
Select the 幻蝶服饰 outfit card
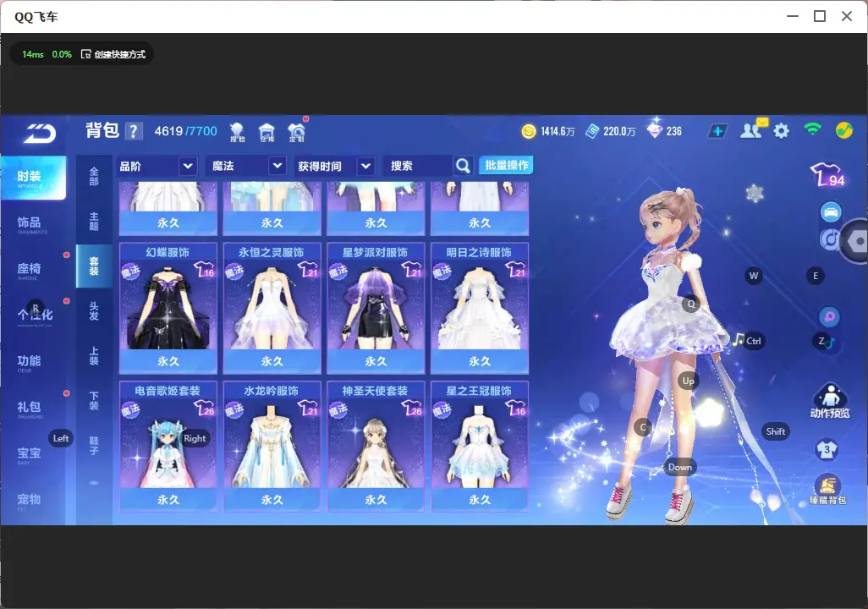tap(168, 308)
